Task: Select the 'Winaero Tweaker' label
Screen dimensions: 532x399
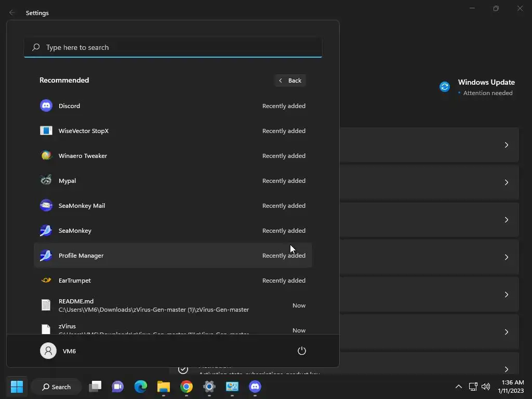Action: (x=83, y=156)
